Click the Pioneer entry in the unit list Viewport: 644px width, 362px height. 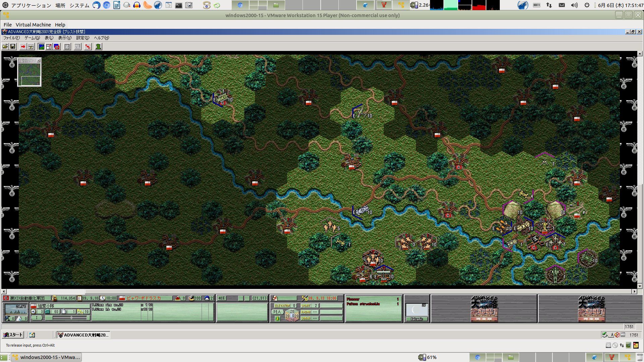click(353, 299)
